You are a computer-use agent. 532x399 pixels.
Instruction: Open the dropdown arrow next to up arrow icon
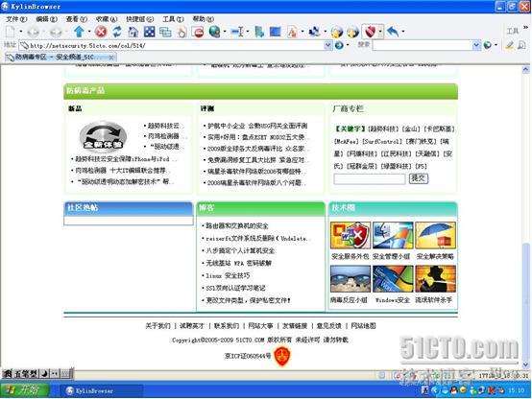pyautogui.click(x=89, y=32)
